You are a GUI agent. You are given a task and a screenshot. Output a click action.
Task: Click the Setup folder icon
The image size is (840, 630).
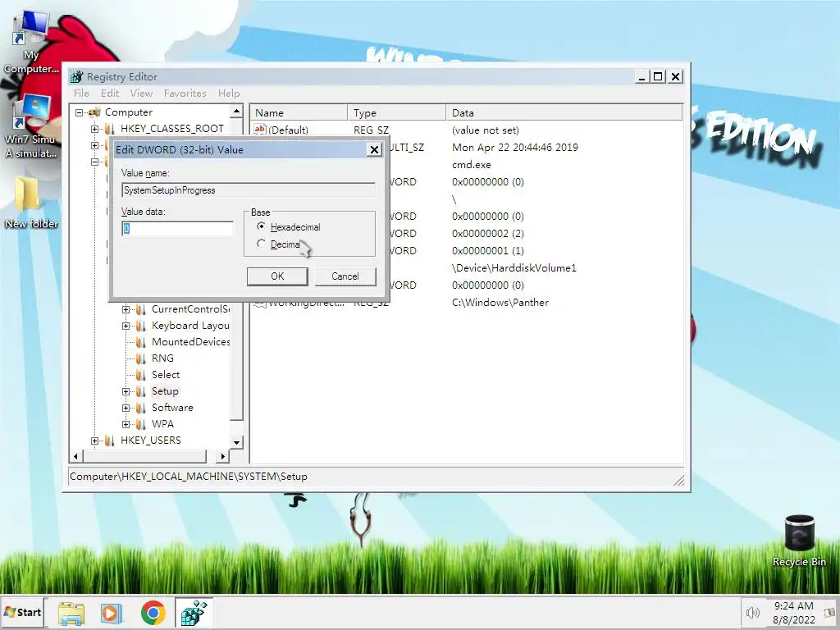pyautogui.click(x=141, y=391)
